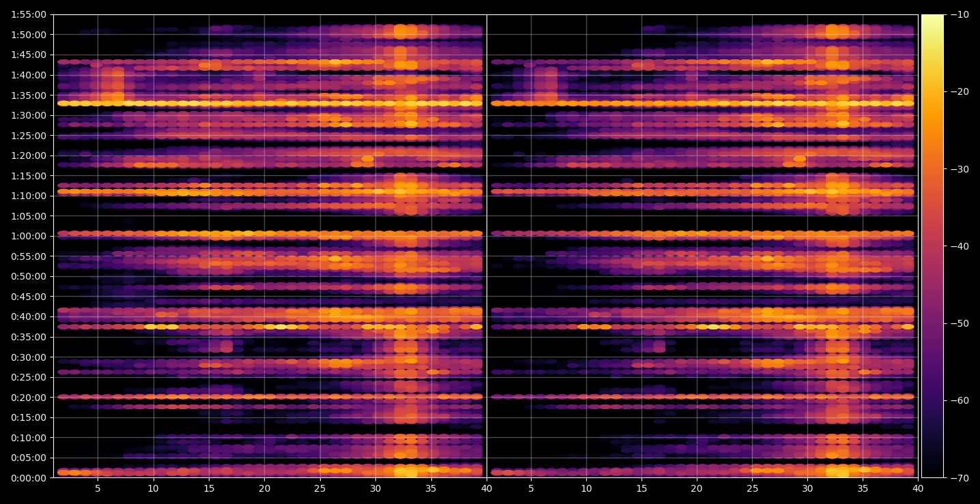Click the inferno colorbar gradient strip
Viewport: 980px width, 504px height.
click(932, 246)
